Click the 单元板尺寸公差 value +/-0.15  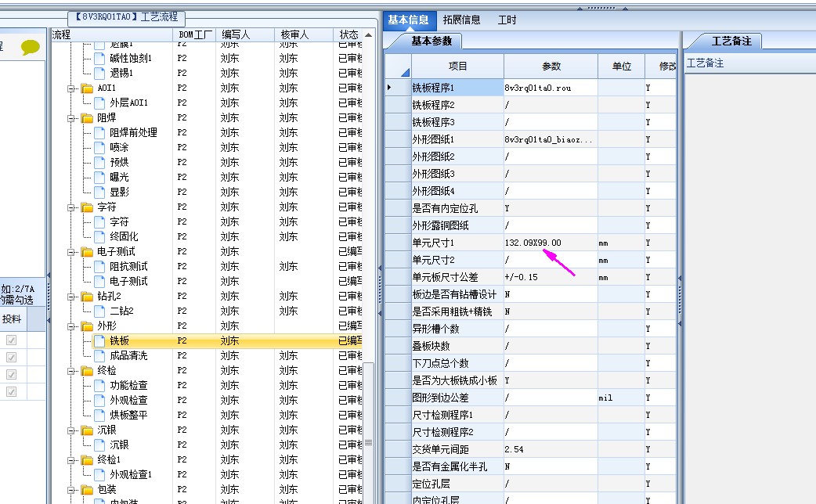click(x=551, y=277)
